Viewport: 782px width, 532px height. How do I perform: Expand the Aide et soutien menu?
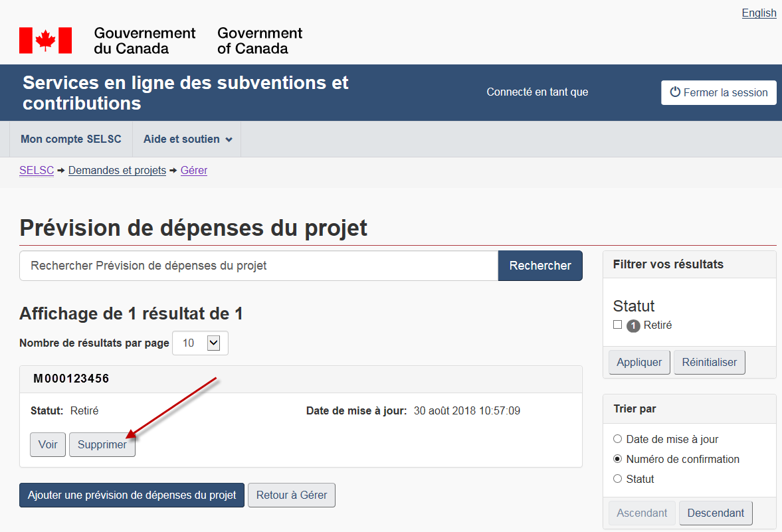click(x=187, y=139)
